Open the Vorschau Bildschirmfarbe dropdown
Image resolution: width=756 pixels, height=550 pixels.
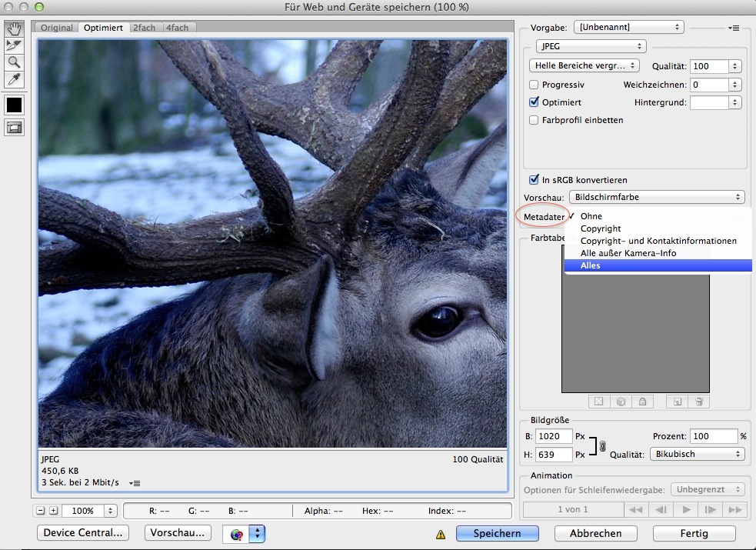657,198
